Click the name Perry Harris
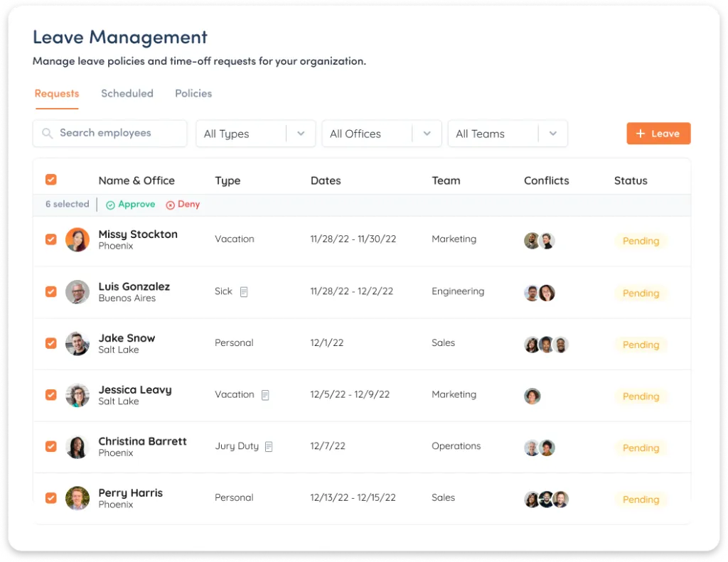728x562 pixels. (131, 493)
